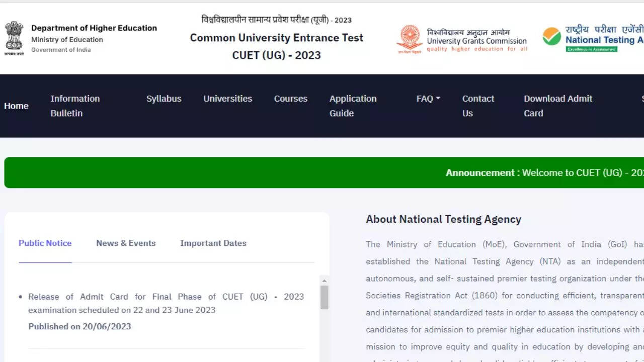Go to the Home page

[x=16, y=106]
